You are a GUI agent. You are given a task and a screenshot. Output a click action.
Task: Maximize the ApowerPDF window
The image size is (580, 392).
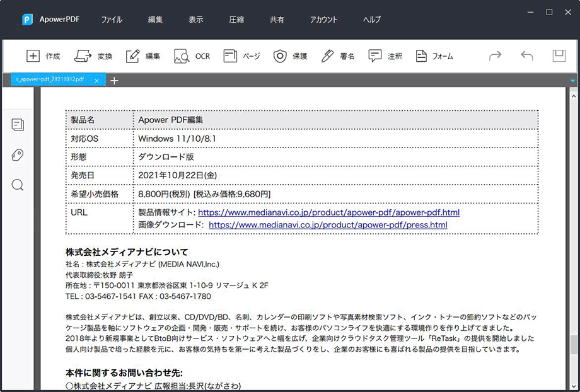tap(549, 13)
